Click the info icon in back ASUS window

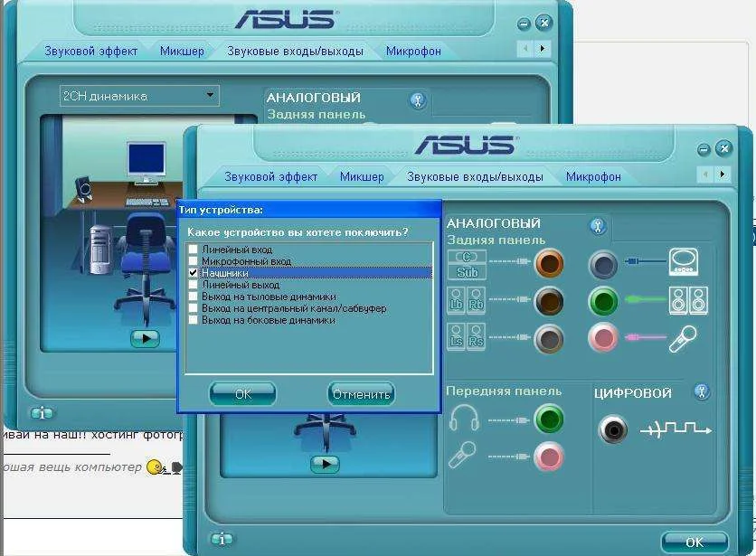point(43,413)
